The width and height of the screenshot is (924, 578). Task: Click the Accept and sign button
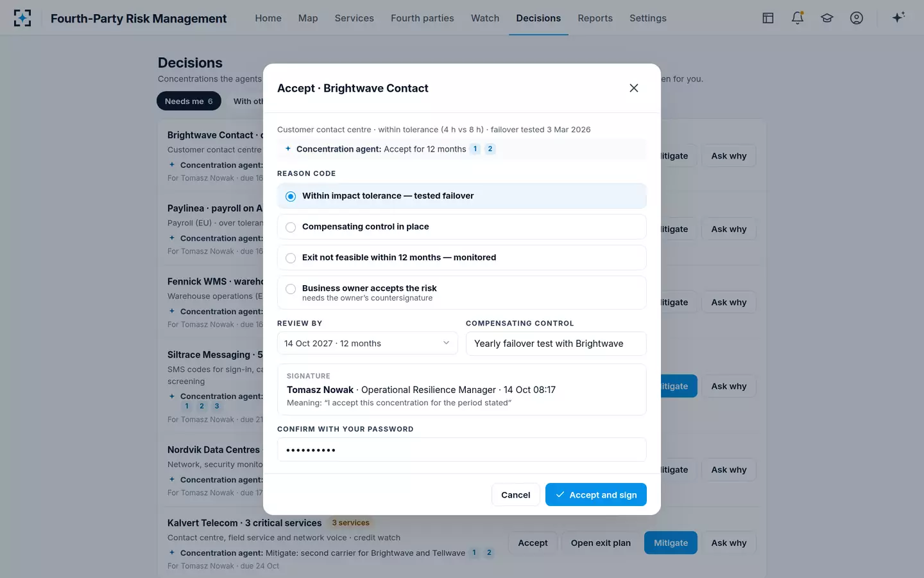coord(596,495)
